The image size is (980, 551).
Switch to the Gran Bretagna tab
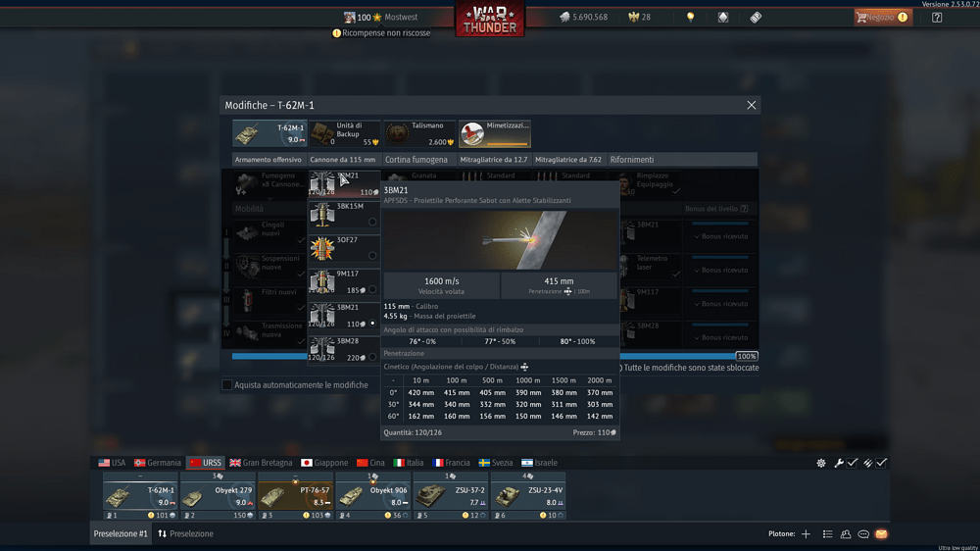point(261,463)
